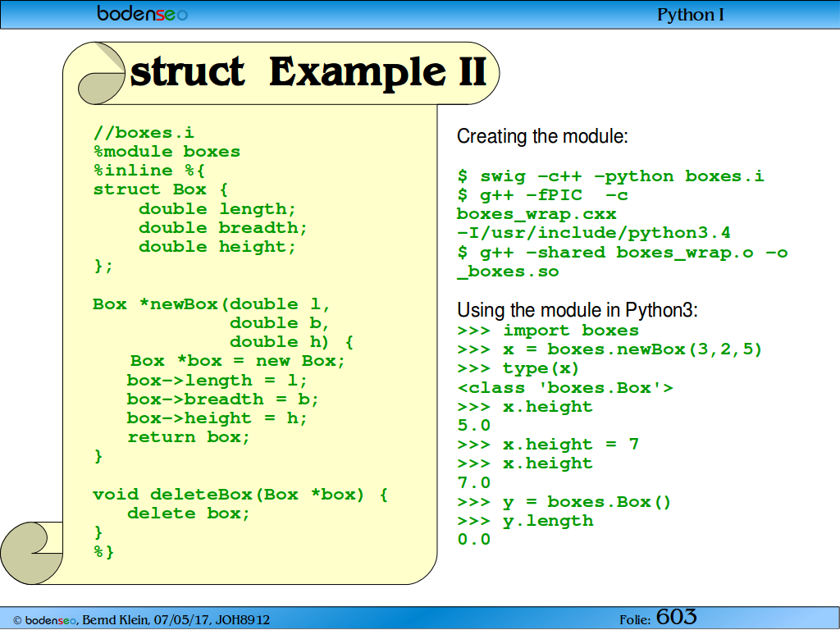This screenshot has height=630, width=840.
Task: Click the "<class 'boxes.Box'>" output
Action: [565, 387]
